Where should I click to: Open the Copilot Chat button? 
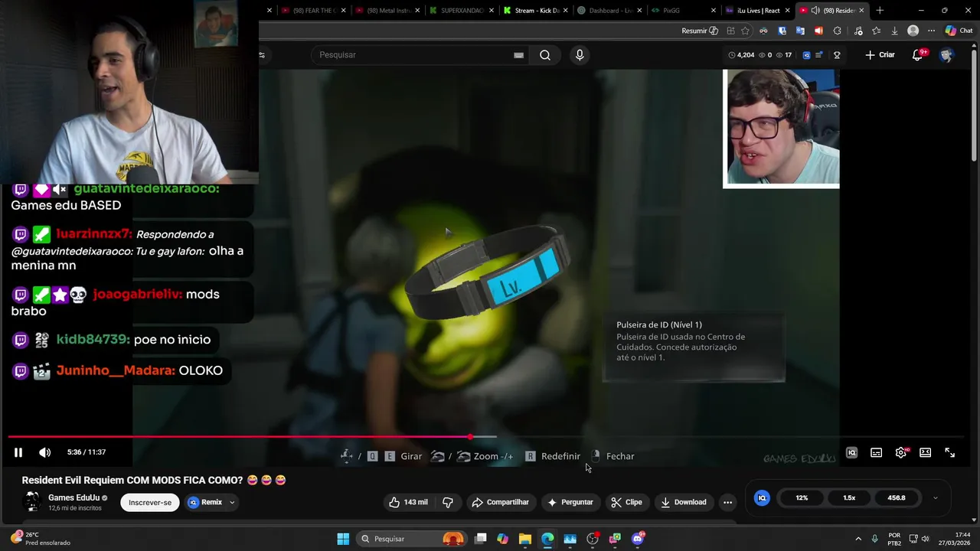point(959,31)
